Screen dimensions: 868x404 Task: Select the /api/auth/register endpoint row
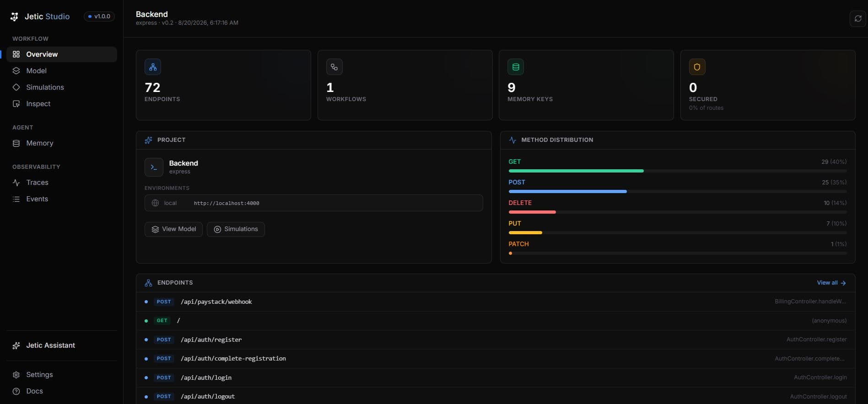coord(496,340)
